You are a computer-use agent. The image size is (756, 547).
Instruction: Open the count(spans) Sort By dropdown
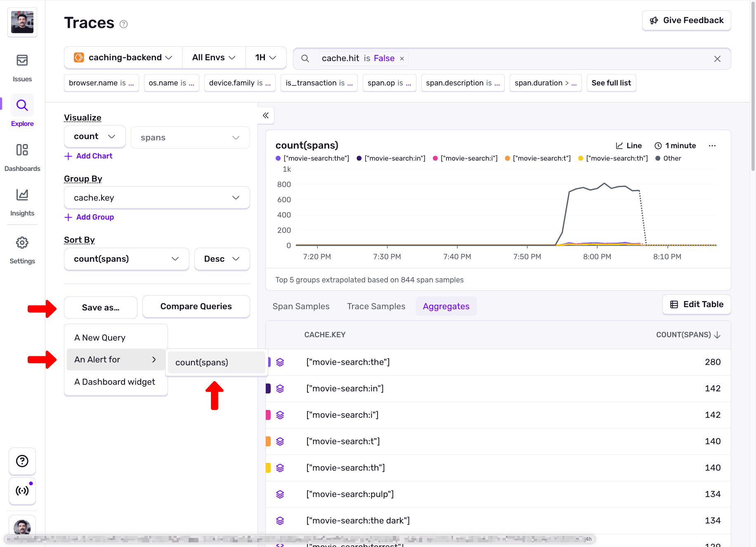pos(126,259)
